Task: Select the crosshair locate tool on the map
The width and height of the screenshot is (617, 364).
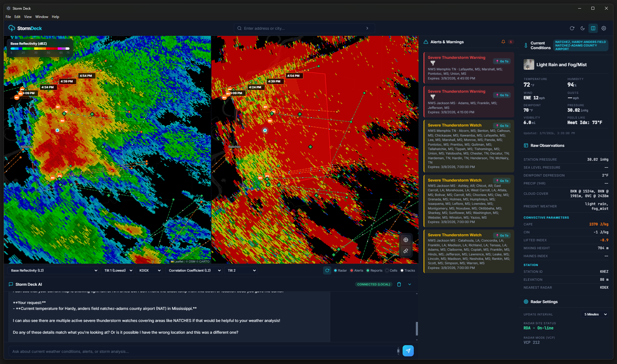Action: [x=406, y=240]
